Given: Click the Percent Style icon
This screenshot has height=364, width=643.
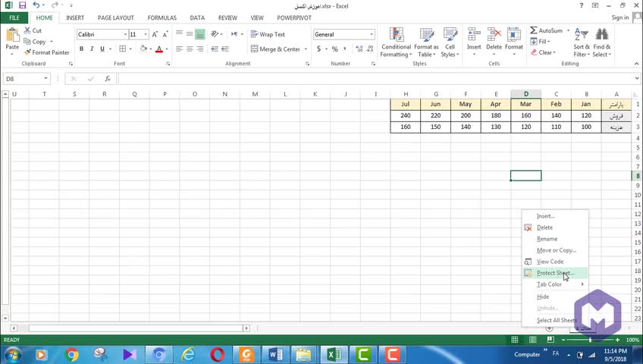Looking at the screenshot, I should pyautogui.click(x=334, y=49).
